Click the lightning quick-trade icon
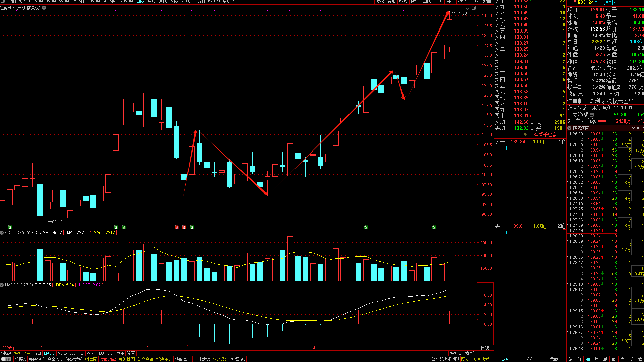Viewport: 644px width, 362px height. coord(526,135)
